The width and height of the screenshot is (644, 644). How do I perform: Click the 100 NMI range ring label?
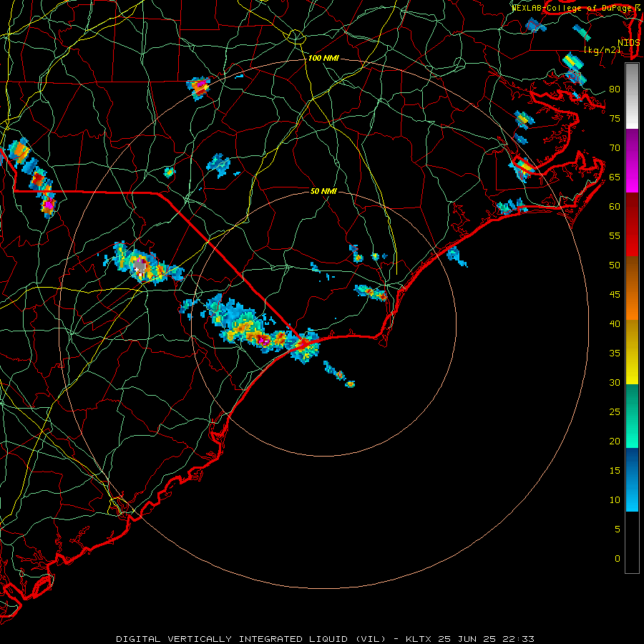click(323, 59)
